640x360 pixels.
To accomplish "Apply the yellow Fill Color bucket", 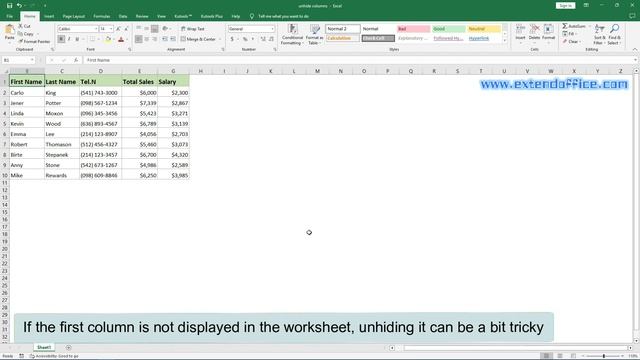I will pyautogui.click(x=108, y=39).
